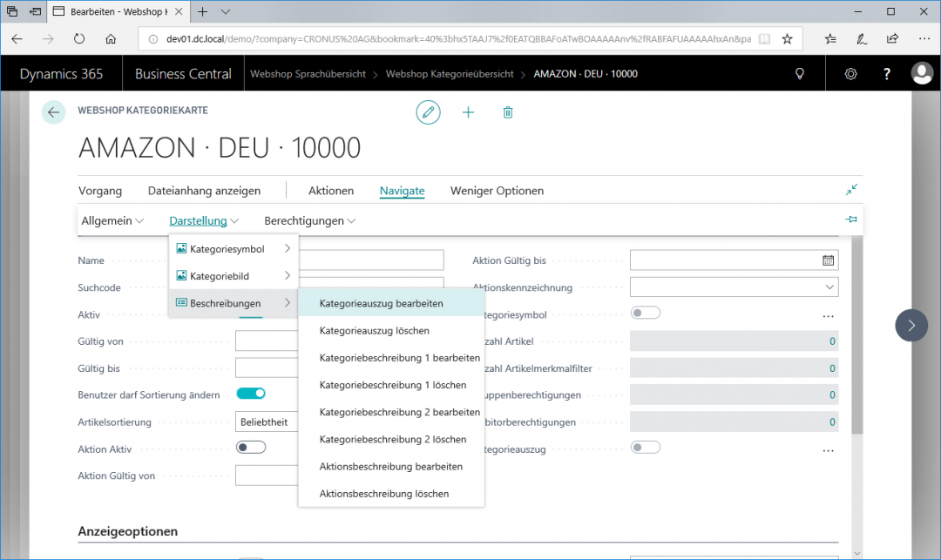Click ellipsis next to Kategoriesymbol toggle
Viewport: 941px width, 560px height.
(829, 315)
